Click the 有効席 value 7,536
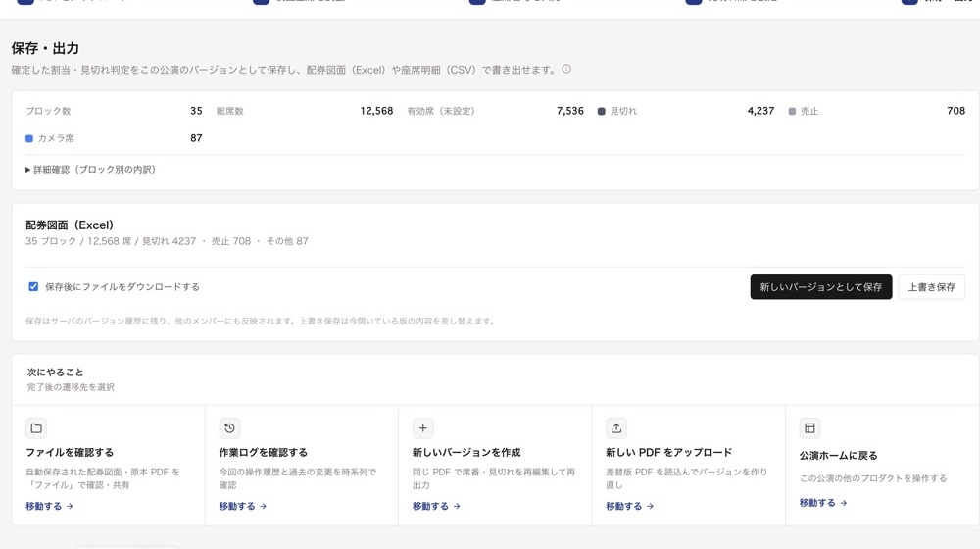Screen dimensions: 980x549 click(570, 111)
